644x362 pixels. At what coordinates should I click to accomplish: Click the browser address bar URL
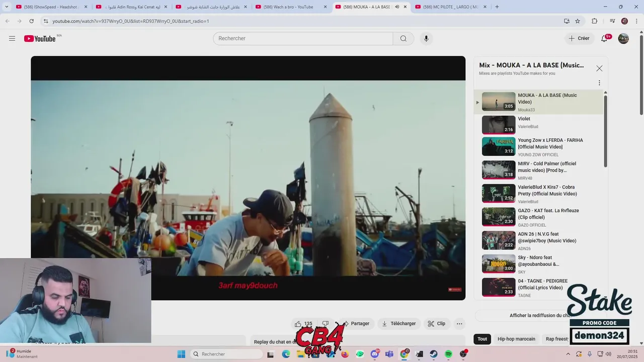coord(131,21)
